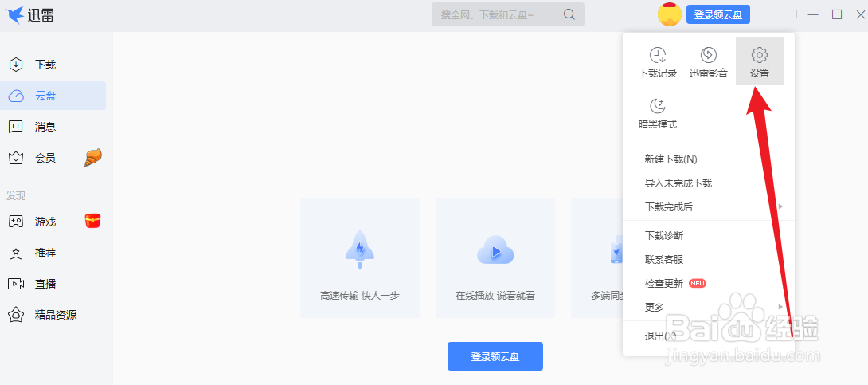Click the red packet badge beside 游戏
The image size is (868, 385).
[92, 222]
